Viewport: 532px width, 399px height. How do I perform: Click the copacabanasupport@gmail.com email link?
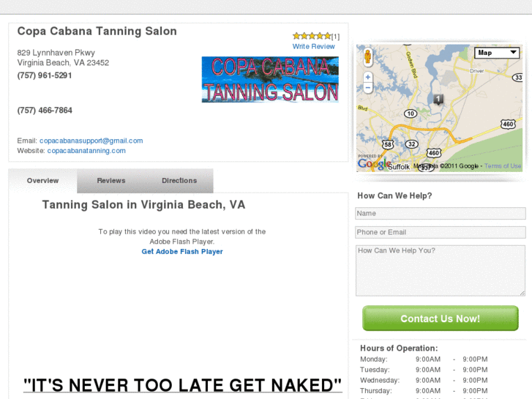[x=91, y=141]
